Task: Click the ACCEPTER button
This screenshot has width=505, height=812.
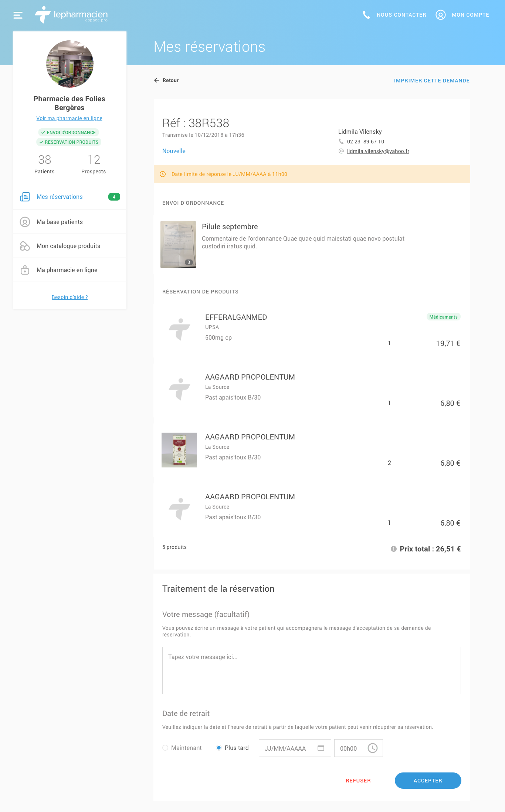Action: pyautogui.click(x=428, y=781)
